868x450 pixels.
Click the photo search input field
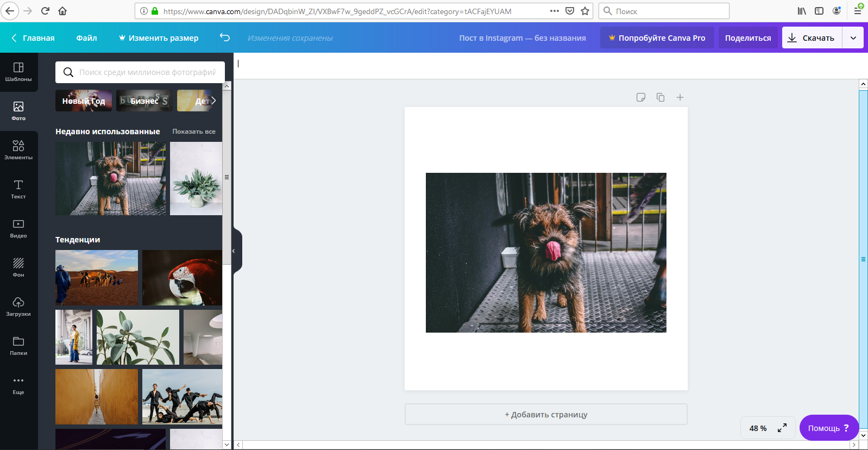tap(147, 72)
